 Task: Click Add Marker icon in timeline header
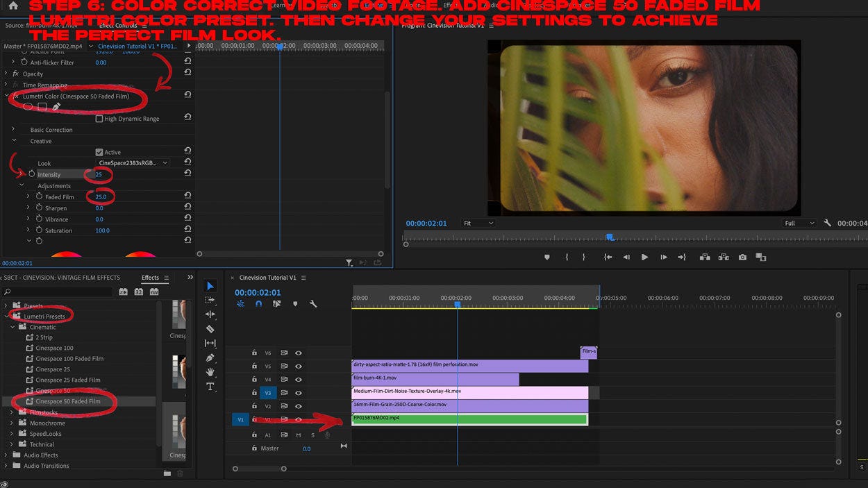(295, 304)
